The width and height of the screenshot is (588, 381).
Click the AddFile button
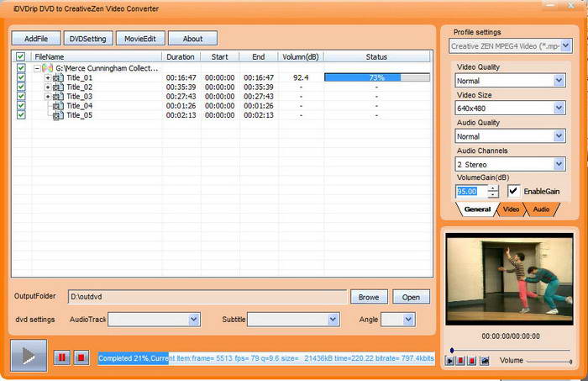pyautogui.click(x=36, y=39)
